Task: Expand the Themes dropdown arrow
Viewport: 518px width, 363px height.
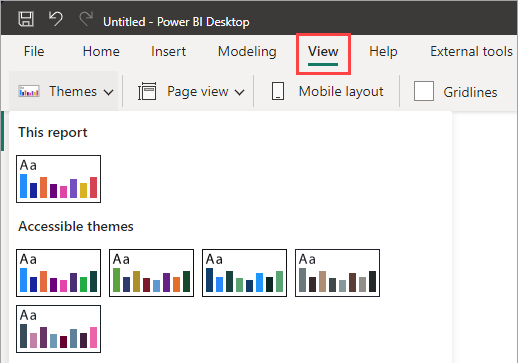Action: click(109, 92)
